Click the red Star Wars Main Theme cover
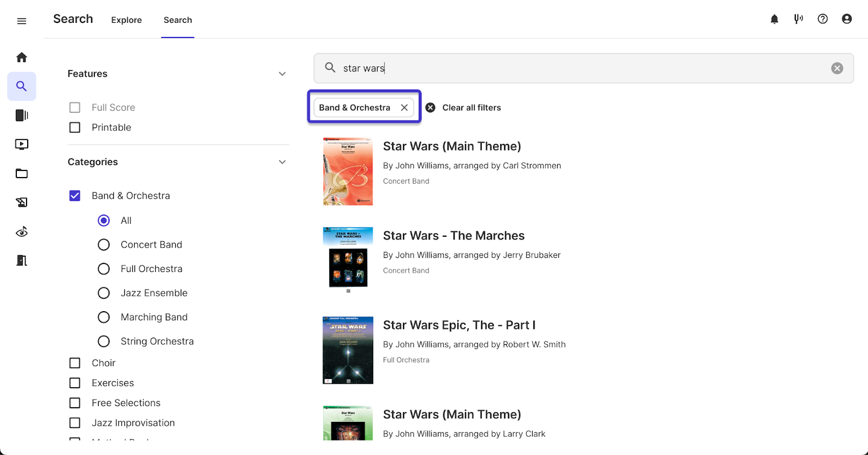The width and height of the screenshot is (868, 455). point(348,172)
